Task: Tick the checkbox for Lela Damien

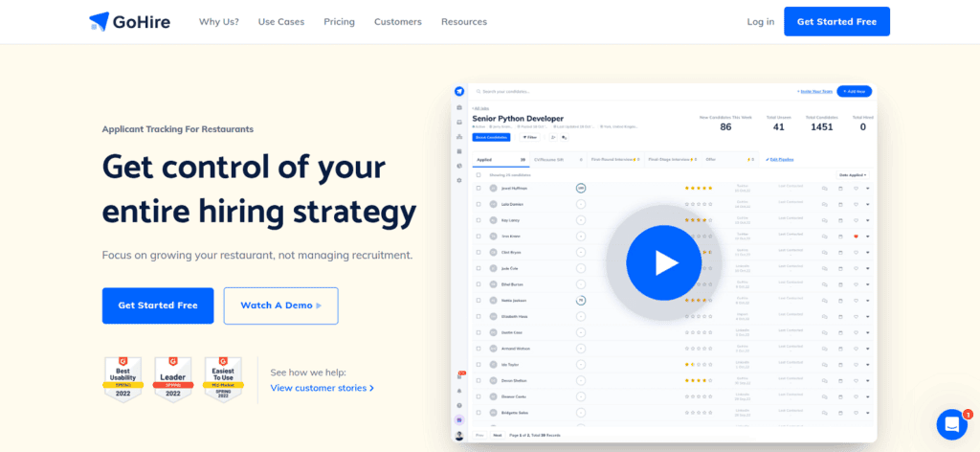Action: coord(479,204)
